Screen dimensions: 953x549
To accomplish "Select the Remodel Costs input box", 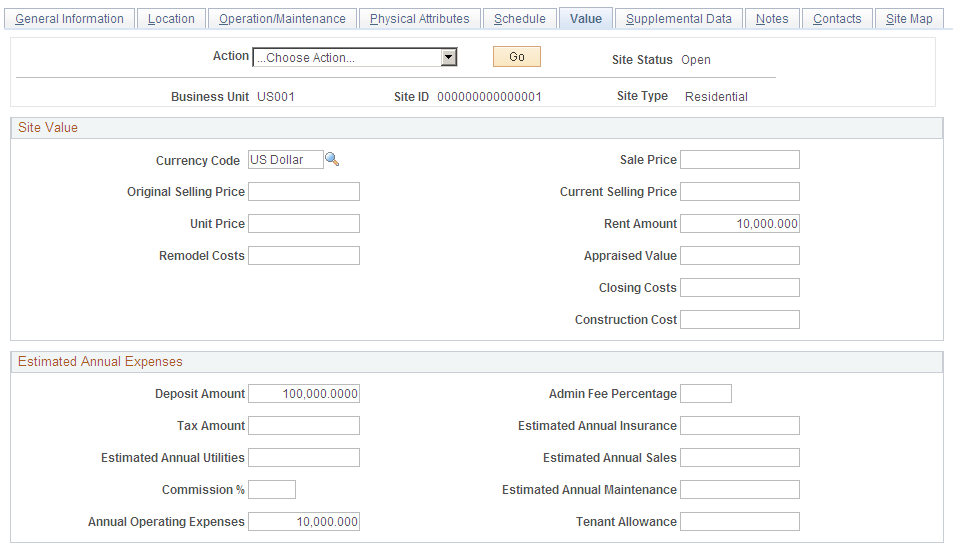I will click(x=304, y=255).
